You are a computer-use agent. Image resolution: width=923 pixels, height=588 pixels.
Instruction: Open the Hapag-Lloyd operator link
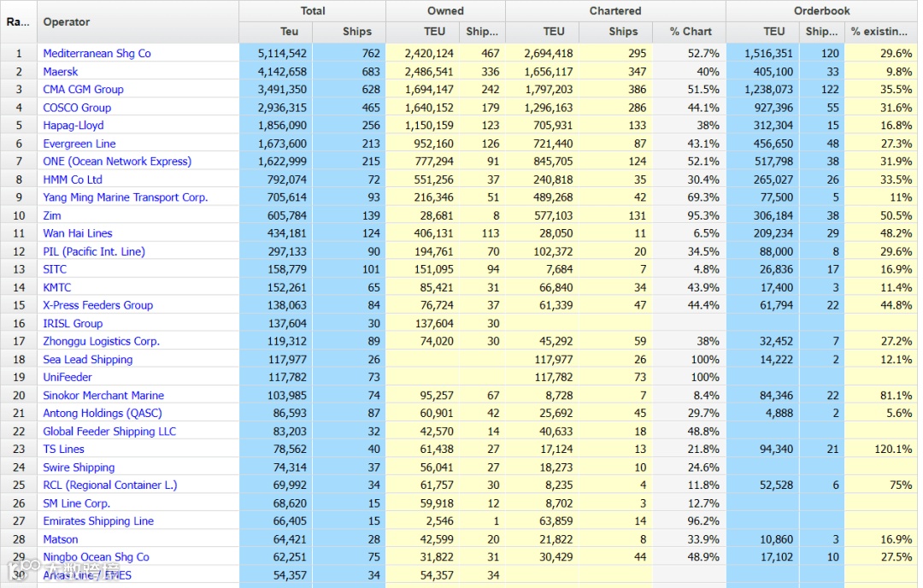pos(73,126)
